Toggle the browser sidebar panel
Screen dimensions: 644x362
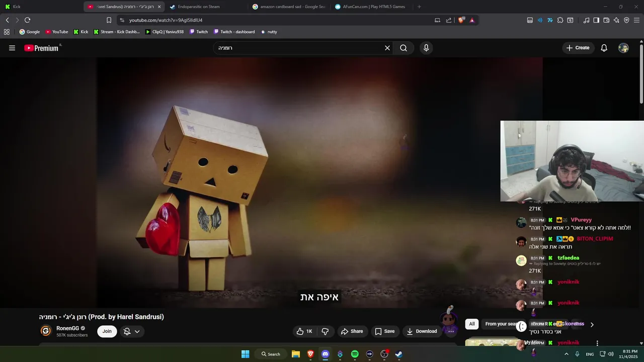[x=596, y=20]
